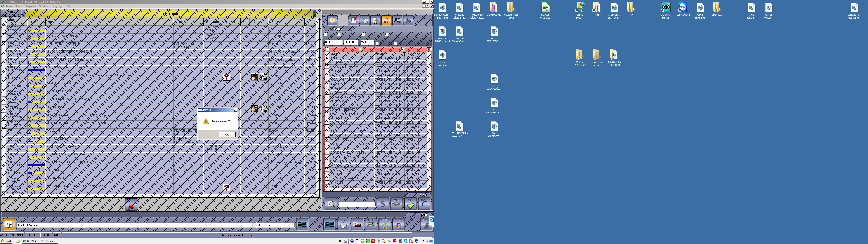Expand the Start Time sort dropdown
Screen dimensions: 868x244
(x=292, y=225)
